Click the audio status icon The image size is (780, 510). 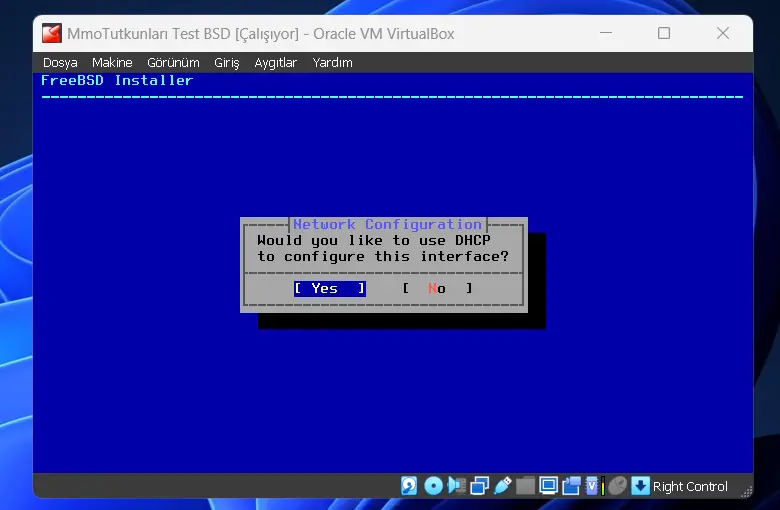click(x=457, y=486)
